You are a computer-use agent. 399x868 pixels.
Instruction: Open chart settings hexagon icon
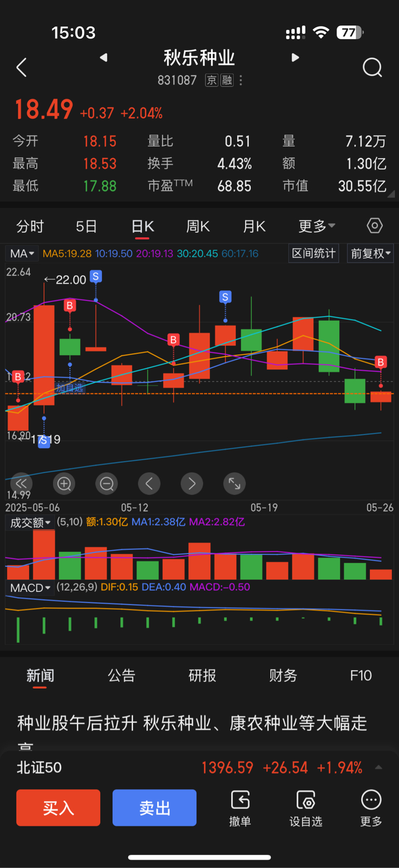tap(375, 226)
